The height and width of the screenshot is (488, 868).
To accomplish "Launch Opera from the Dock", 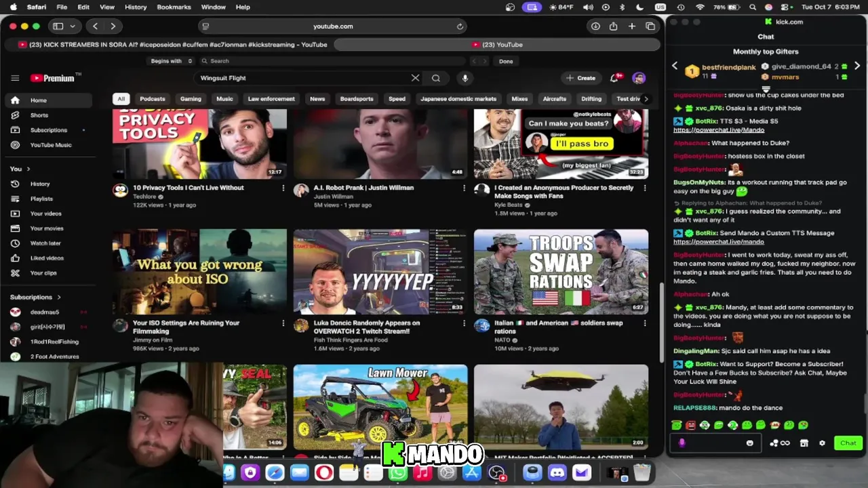I will click(x=324, y=472).
